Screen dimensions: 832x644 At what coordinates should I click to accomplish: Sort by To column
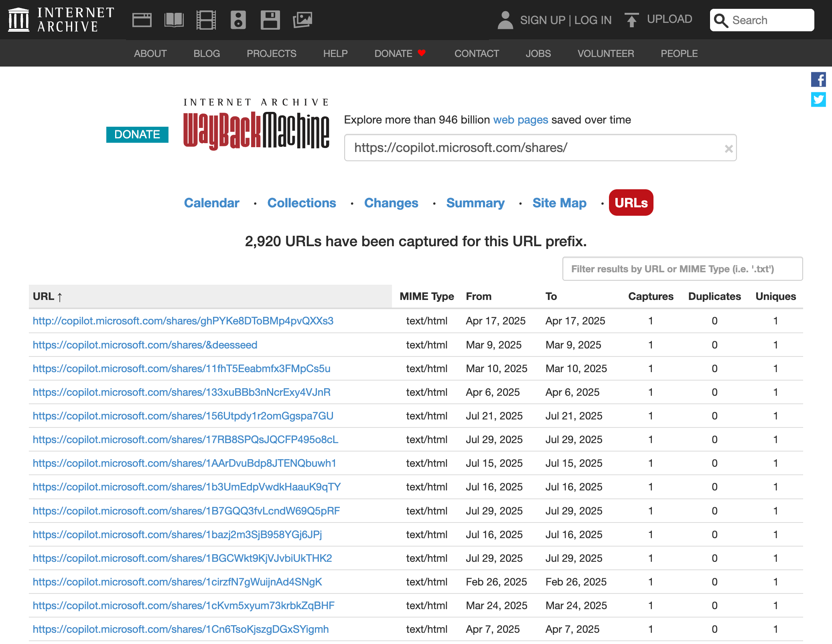tap(551, 296)
